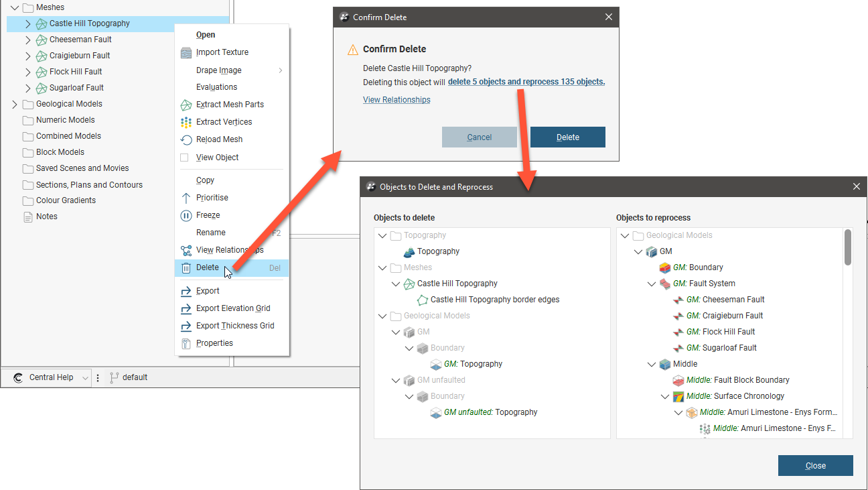Image resolution: width=868 pixels, height=490 pixels.
Task: Click the branch icon beside default
Action: click(x=113, y=377)
